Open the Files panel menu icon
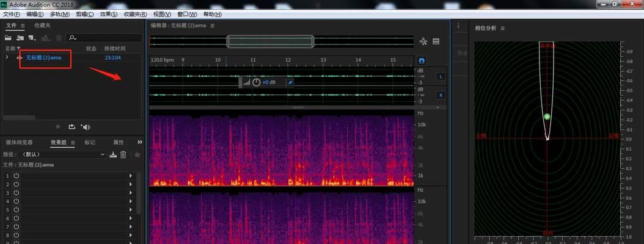Screen dimensions: 644x244 click(x=23, y=26)
